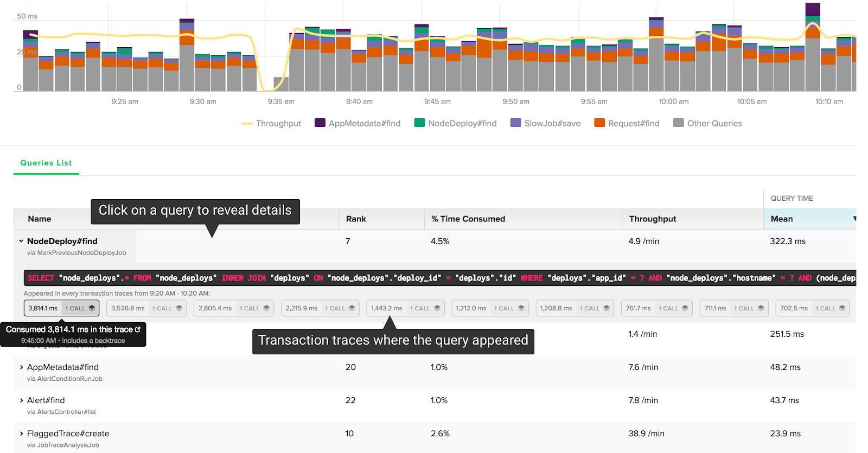Viewport: 868px width, 453px height.
Task: Click stack icon on 3,526.8 ms trace
Action: [x=179, y=308]
